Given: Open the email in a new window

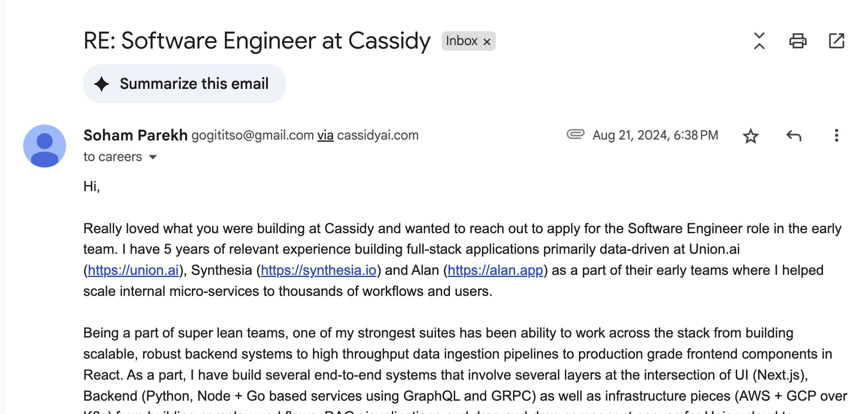Looking at the screenshot, I should click(836, 41).
